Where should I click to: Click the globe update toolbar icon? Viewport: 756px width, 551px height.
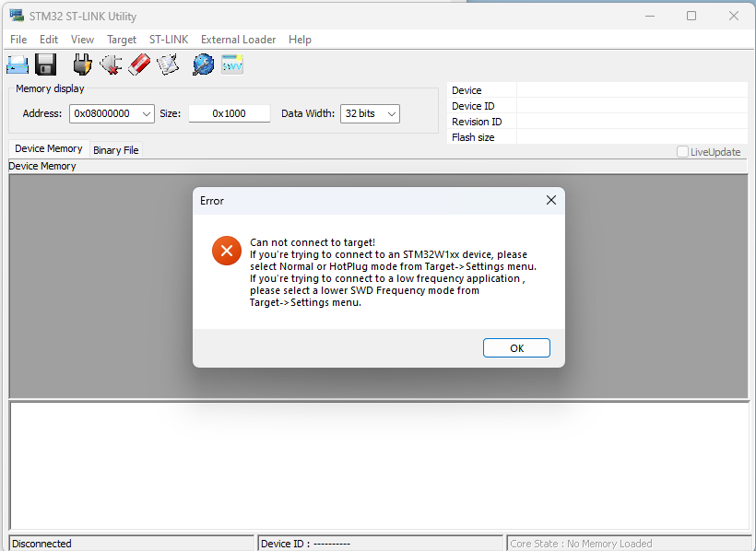203,64
